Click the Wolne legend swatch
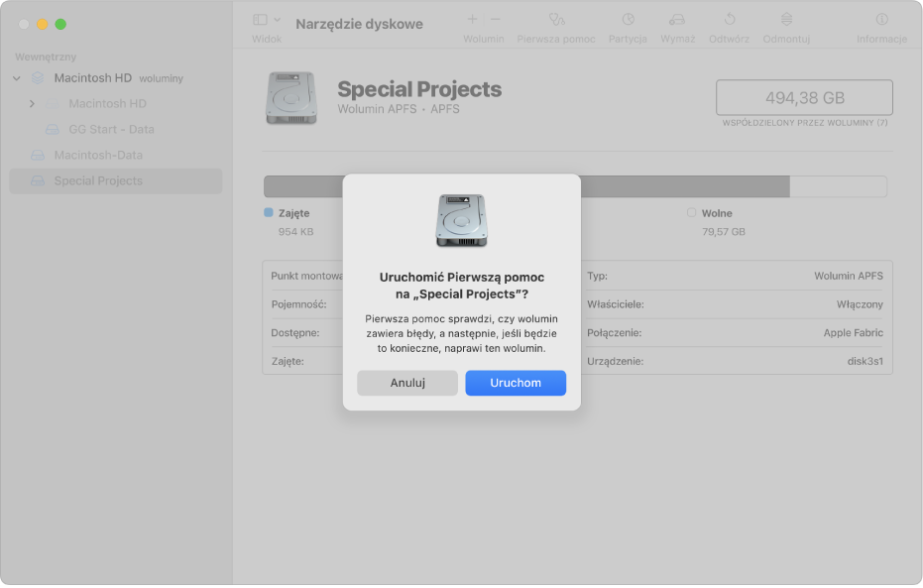The width and height of the screenshot is (923, 588). 692,212
